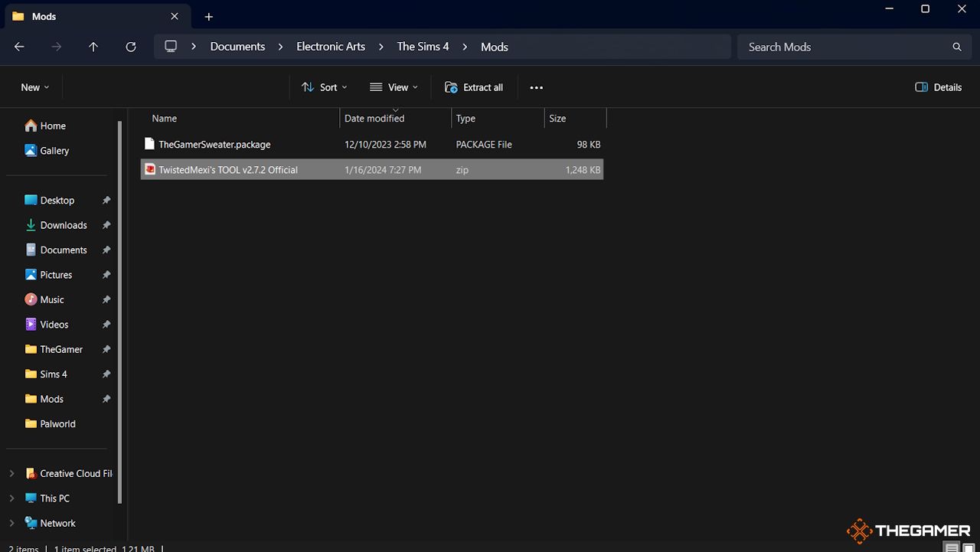The height and width of the screenshot is (552, 980).
Task: Click the Back navigation arrow
Action: point(19,47)
